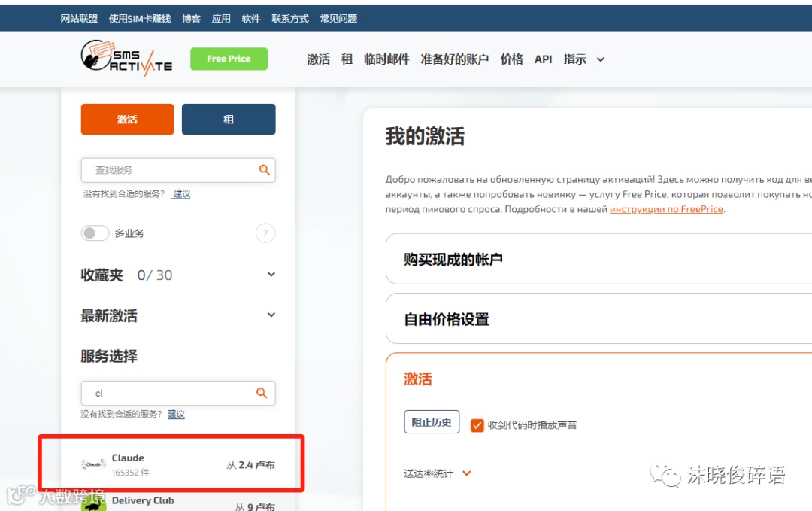Click 使用SIM卡赚钱 in top bar
Image resolution: width=812 pixels, height=511 pixels.
coord(140,19)
